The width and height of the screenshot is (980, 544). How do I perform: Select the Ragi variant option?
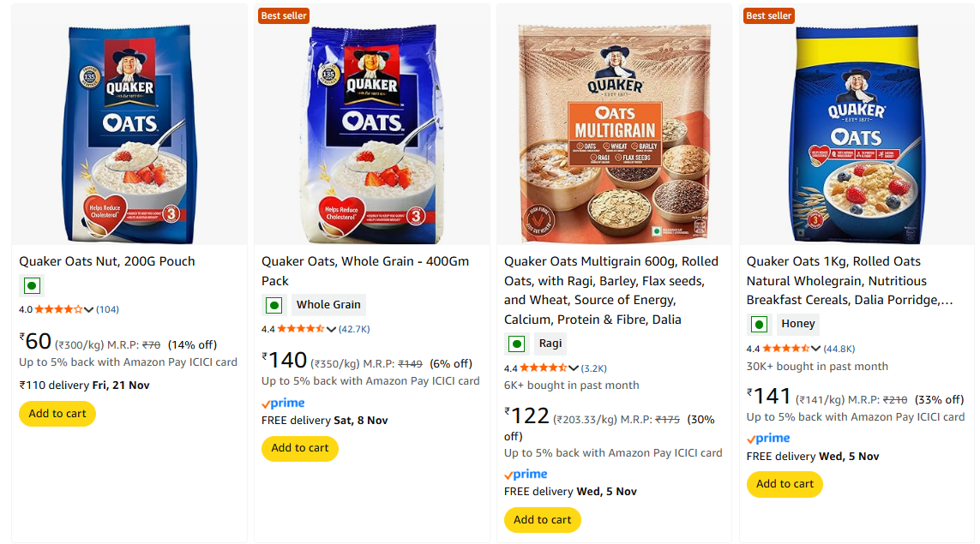[550, 344]
